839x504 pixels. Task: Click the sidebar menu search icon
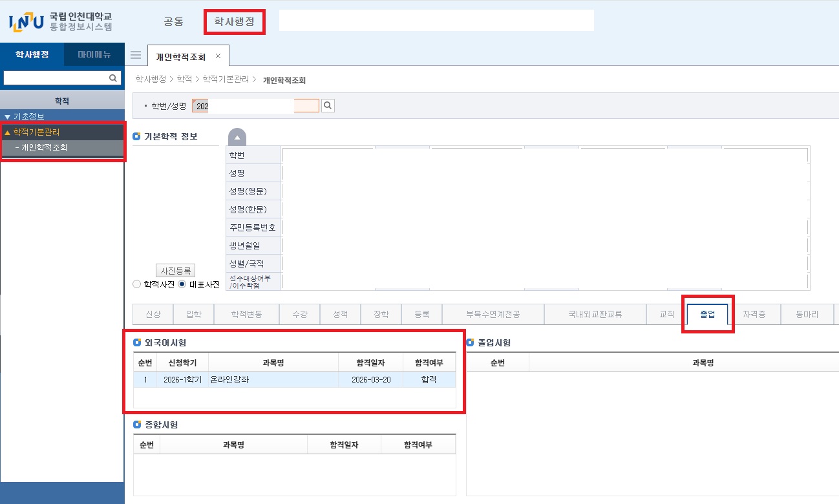click(112, 78)
